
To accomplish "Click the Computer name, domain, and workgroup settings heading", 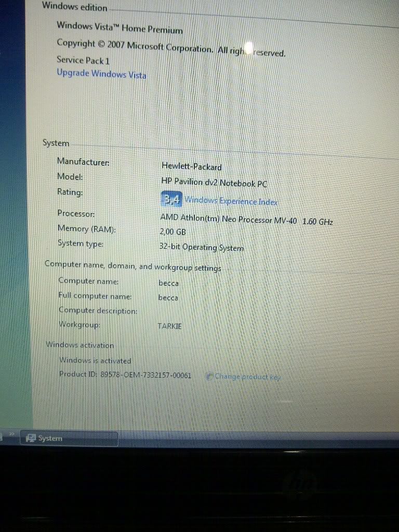I will tap(132, 266).
